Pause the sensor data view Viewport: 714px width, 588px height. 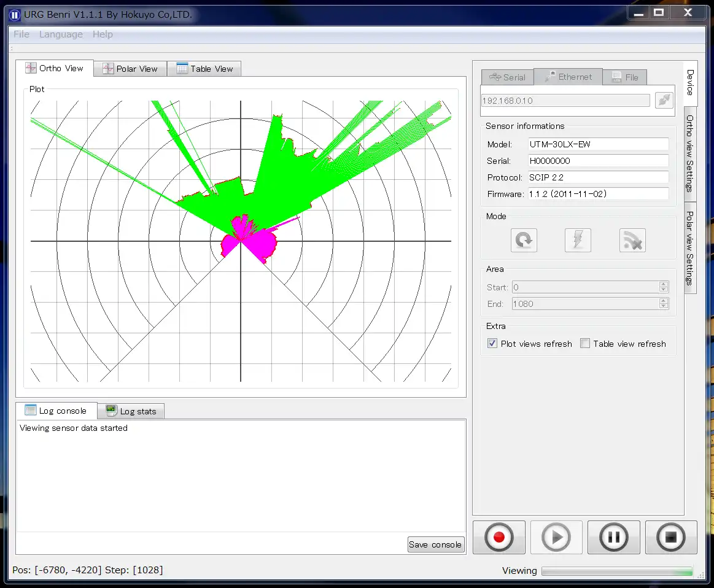[x=614, y=538]
